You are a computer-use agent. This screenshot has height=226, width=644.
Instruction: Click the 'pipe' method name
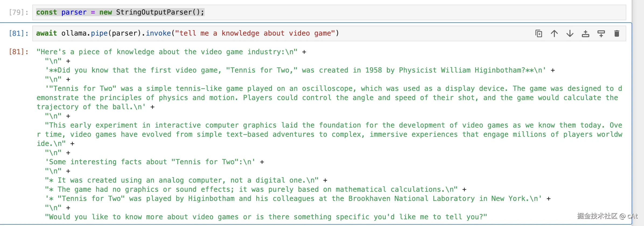(99, 33)
